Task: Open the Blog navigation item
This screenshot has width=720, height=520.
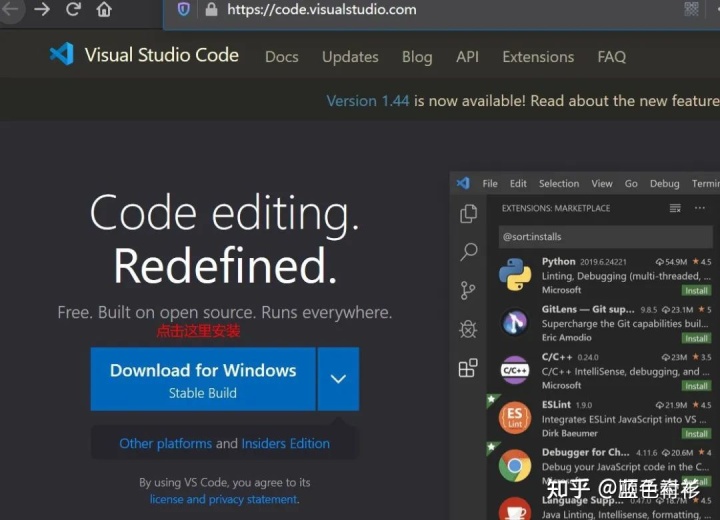Action: tap(417, 57)
